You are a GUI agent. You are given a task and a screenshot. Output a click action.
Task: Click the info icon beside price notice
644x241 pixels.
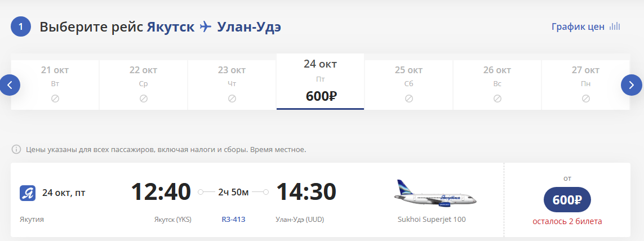pyautogui.click(x=16, y=150)
